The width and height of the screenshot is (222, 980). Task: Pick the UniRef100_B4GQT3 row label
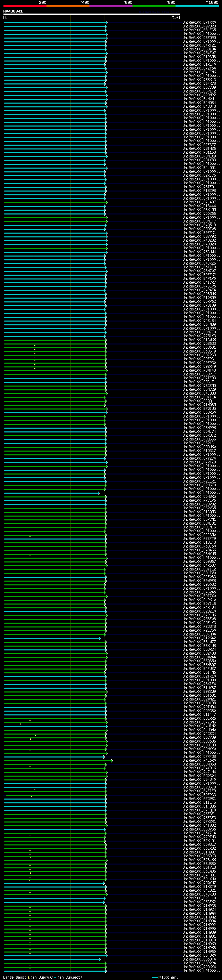pos(199,106)
